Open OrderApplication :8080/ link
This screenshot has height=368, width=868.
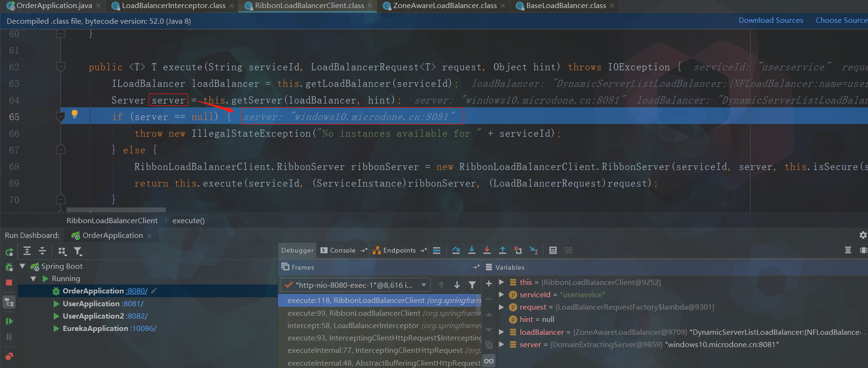coord(137,291)
